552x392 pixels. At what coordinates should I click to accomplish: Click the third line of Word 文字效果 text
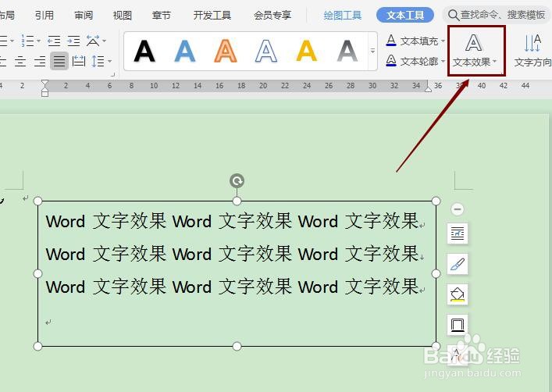coord(232,286)
